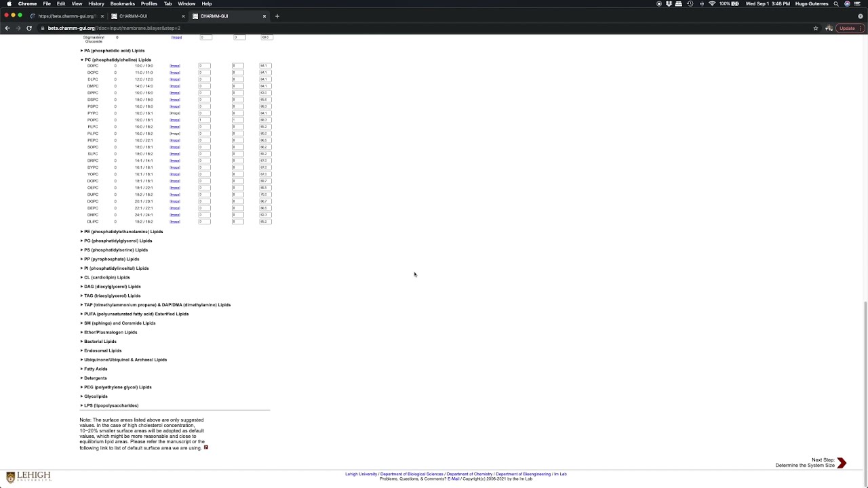The width and height of the screenshot is (868, 488).
Task: Open the History menu
Action: [x=96, y=3]
